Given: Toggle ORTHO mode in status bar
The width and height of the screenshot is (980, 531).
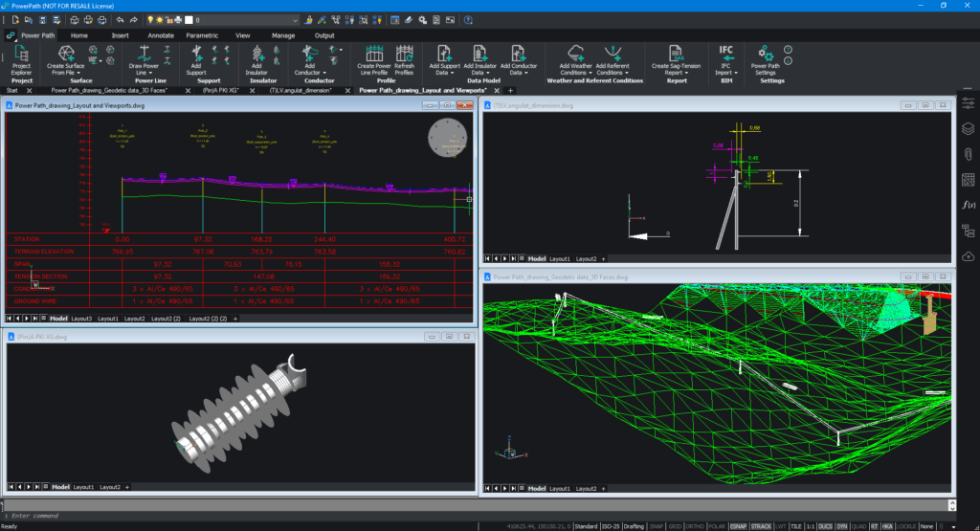Looking at the screenshot, I should point(695,526).
